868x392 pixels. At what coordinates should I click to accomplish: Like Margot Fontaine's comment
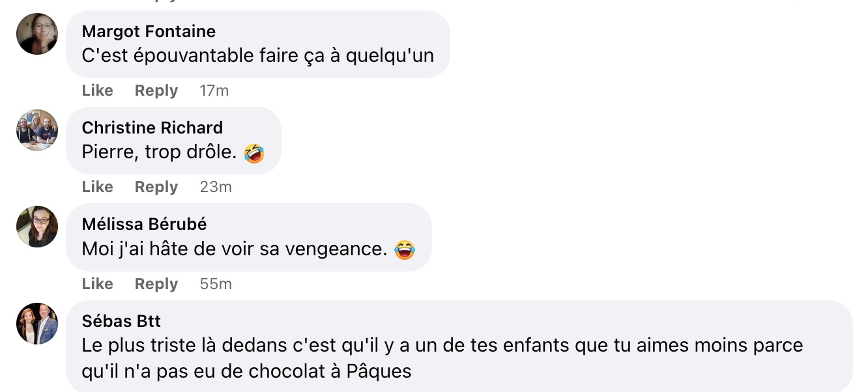pyautogui.click(x=98, y=91)
